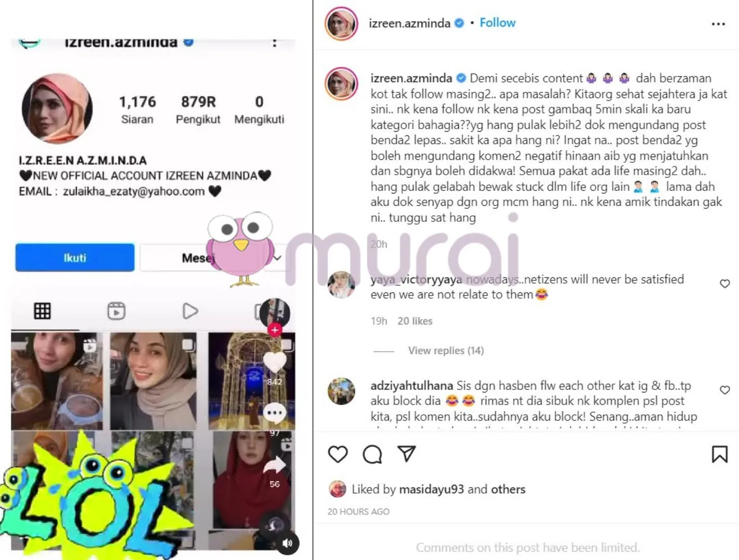The width and height of the screenshot is (739, 560).
Task: Switch to the grid posts tab
Action: [42, 311]
